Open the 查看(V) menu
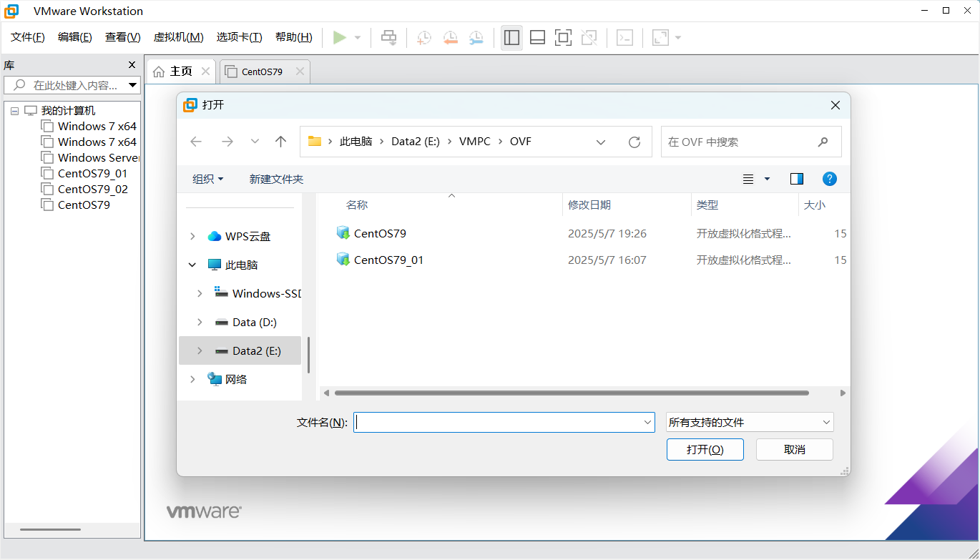980x560 pixels. [122, 37]
